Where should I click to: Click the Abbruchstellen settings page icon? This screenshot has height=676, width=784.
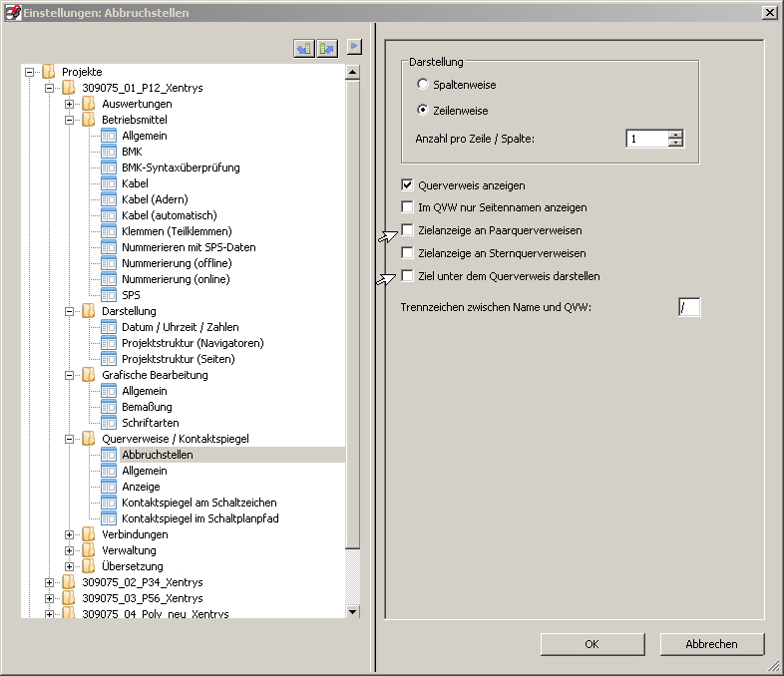point(109,455)
